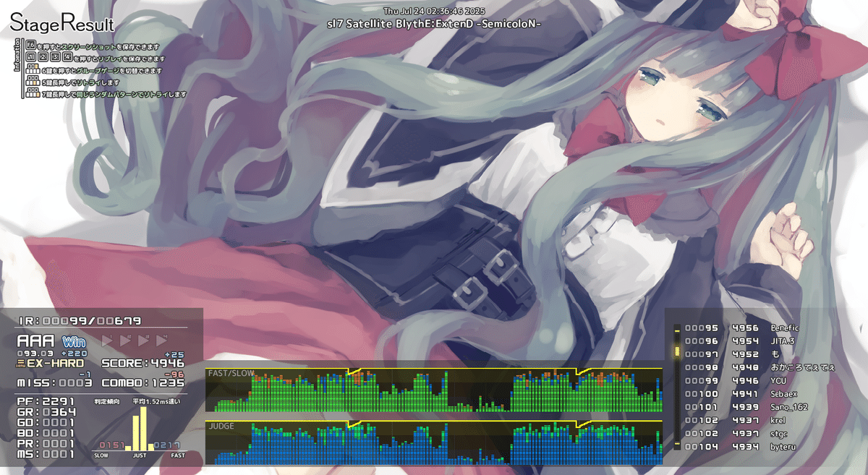
Task: Click the GD:0001 judge count
Action: pos(45,422)
